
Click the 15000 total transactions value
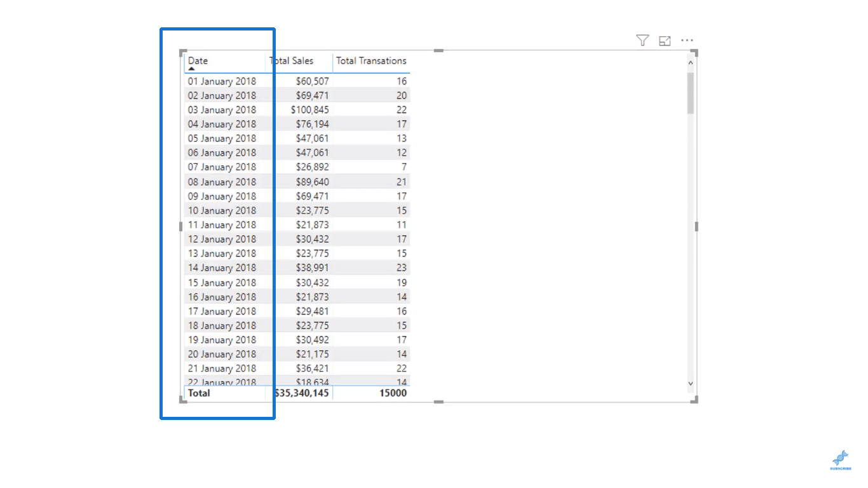pyautogui.click(x=393, y=393)
